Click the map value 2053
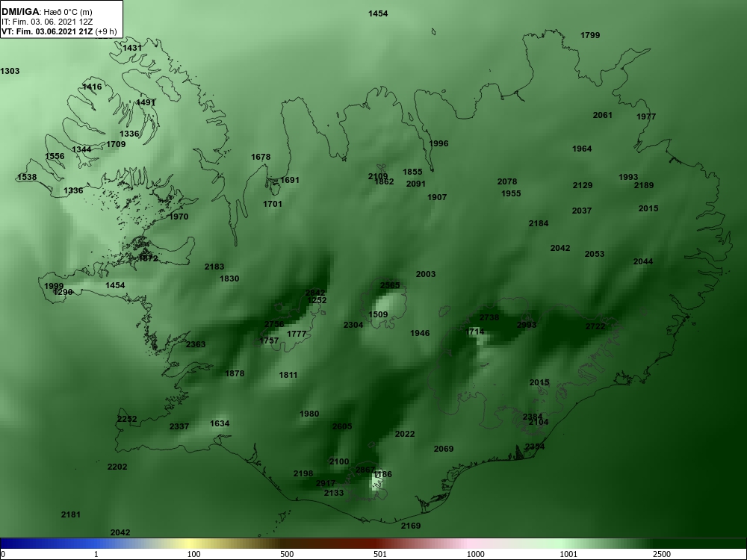 point(595,254)
